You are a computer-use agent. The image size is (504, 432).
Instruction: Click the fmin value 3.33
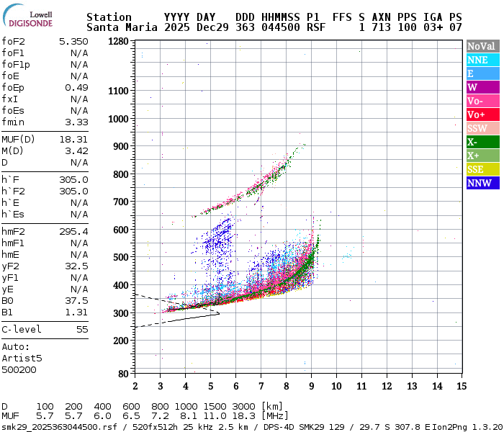pyautogui.click(x=76, y=122)
